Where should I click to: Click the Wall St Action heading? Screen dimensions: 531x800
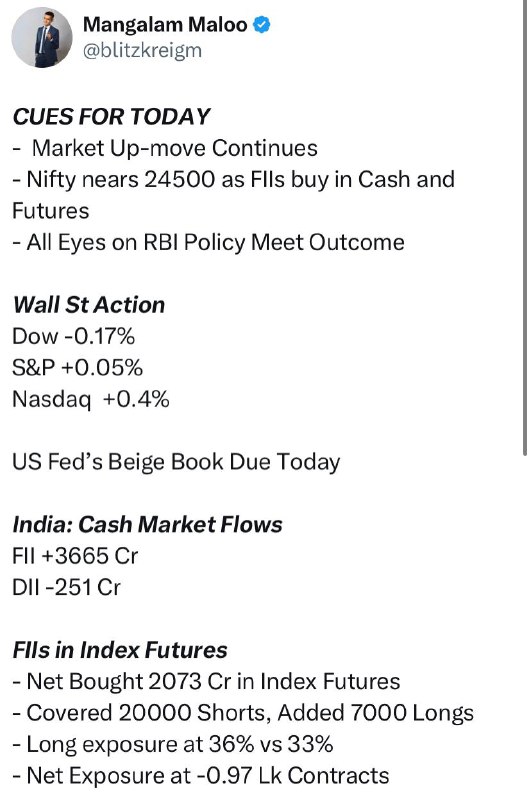(x=89, y=305)
